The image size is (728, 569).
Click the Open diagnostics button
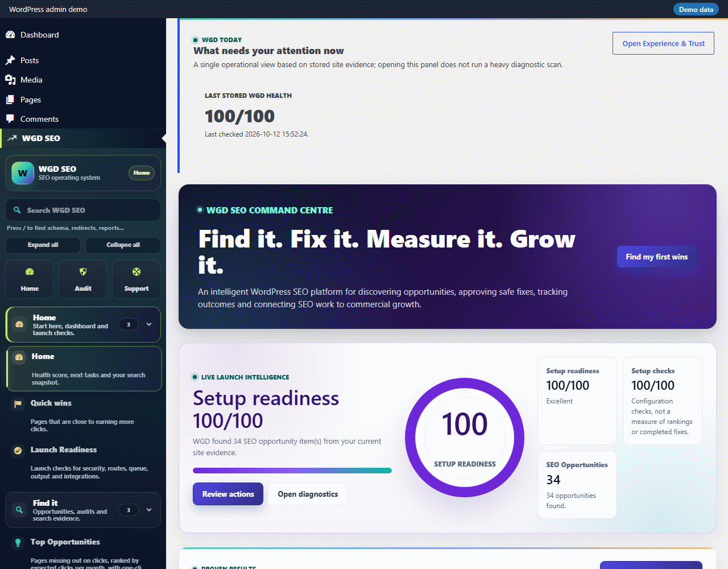click(308, 494)
